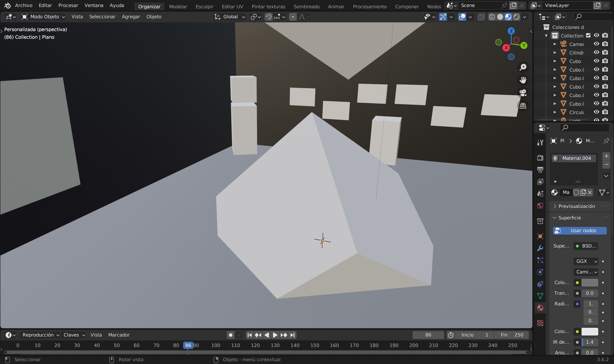The image size is (614, 364).
Task: Uncheck the Collection exclude checkbox
Action: point(588,36)
